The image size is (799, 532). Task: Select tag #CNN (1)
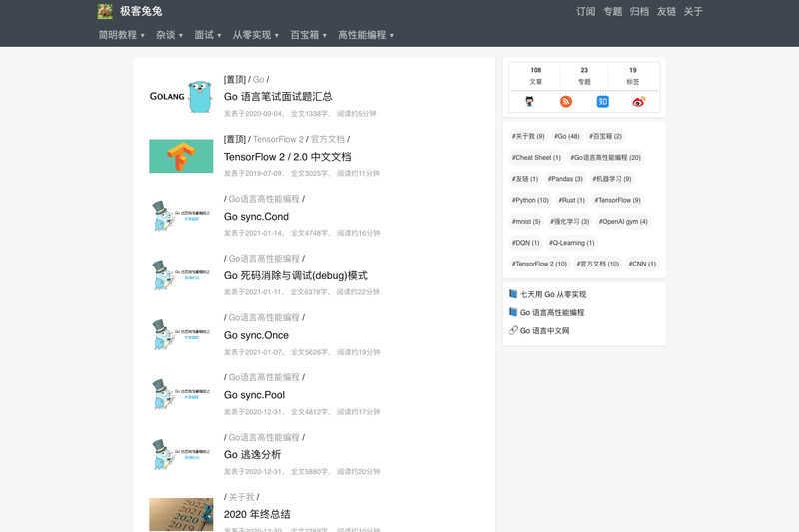[642, 264]
